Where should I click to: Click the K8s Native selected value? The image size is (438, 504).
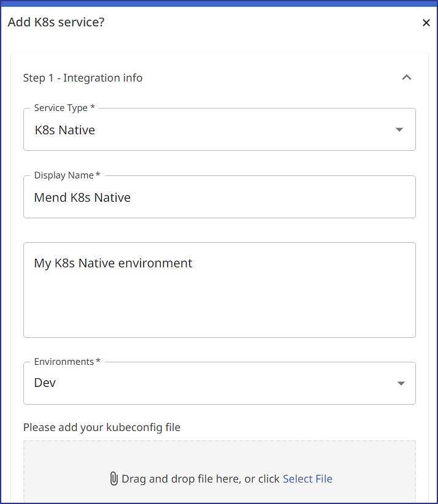pos(64,130)
